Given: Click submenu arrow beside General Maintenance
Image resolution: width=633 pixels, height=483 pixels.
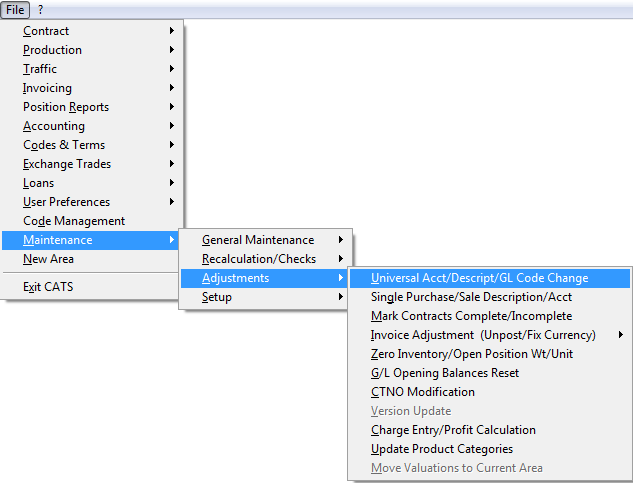Looking at the screenshot, I should (x=341, y=240).
